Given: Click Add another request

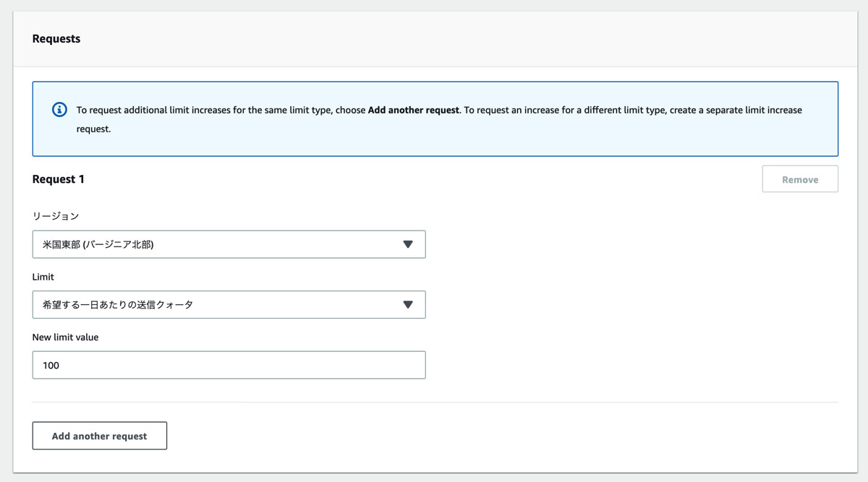Looking at the screenshot, I should [x=99, y=435].
